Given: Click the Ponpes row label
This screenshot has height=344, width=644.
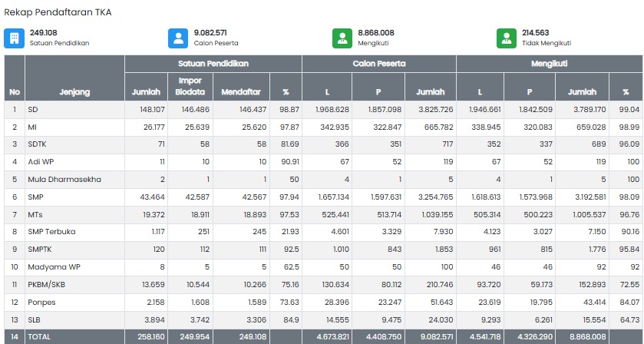Looking at the screenshot, I should coord(41,302).
